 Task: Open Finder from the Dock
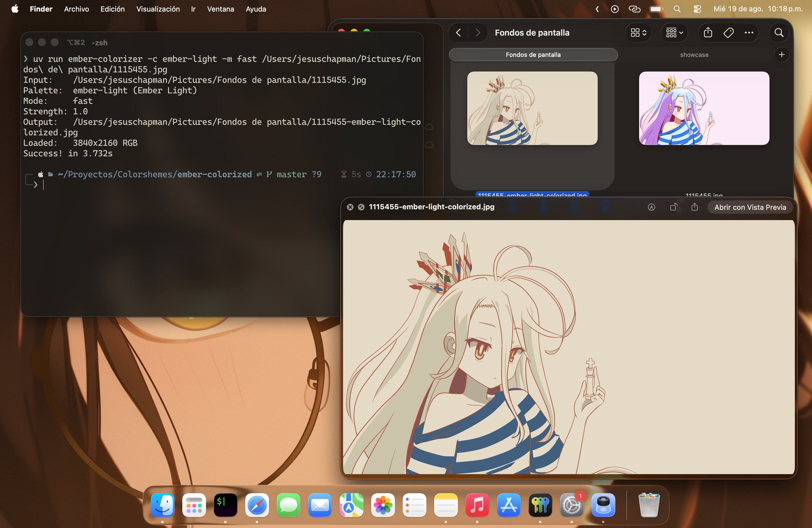[x=162, y=505]
